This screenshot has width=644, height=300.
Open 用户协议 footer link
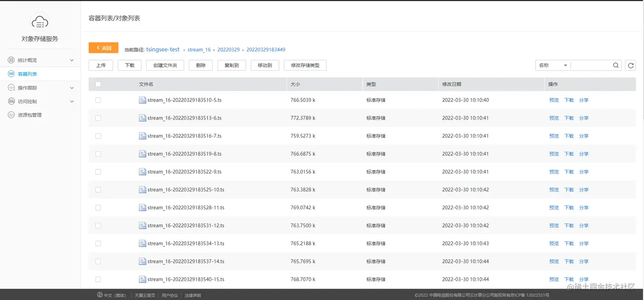[x=170, y=295]
